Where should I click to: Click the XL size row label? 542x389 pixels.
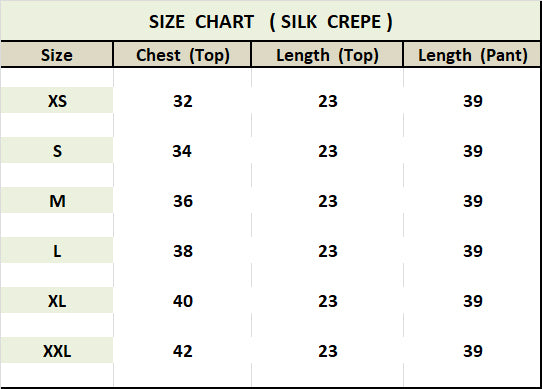tap(57, 301)
